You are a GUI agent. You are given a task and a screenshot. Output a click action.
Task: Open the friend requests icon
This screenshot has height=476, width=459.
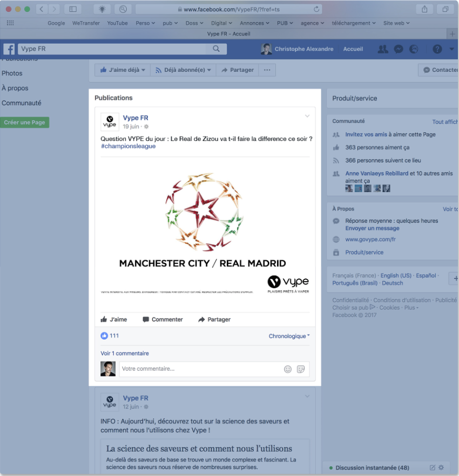(x=383, y=49)
